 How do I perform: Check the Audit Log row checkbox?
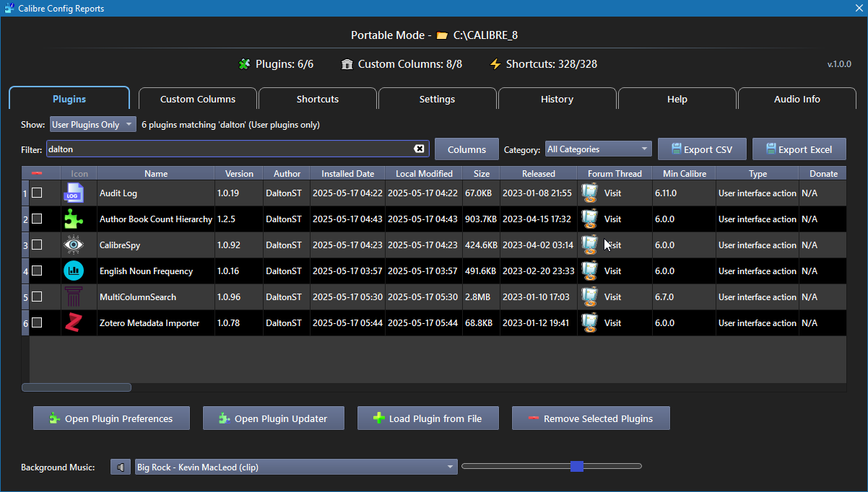pyautogui.click(x=37, y=193)
